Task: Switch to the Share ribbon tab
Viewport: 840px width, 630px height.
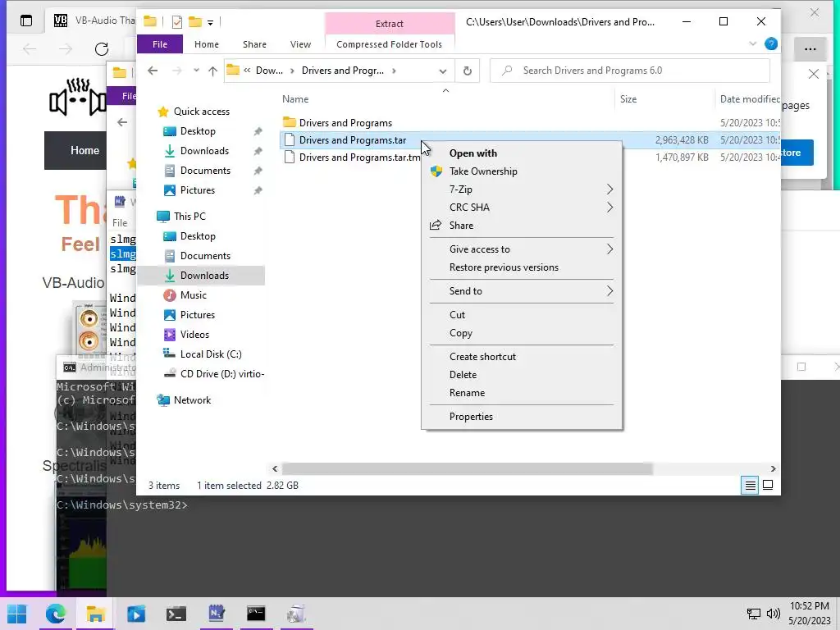Action: pyautogui.click(x=254, y=44)
